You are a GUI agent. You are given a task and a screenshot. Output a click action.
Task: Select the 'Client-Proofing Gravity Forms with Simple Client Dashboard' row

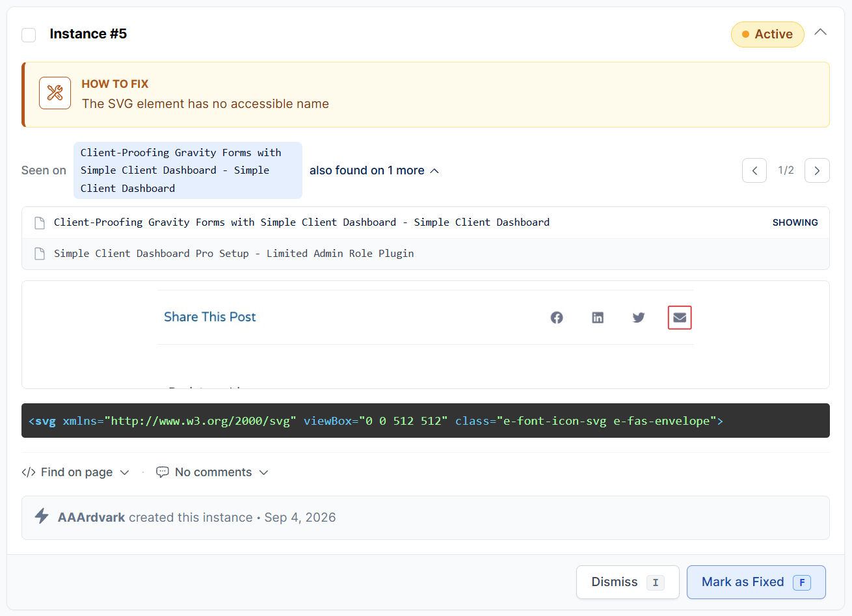[425, 222]
